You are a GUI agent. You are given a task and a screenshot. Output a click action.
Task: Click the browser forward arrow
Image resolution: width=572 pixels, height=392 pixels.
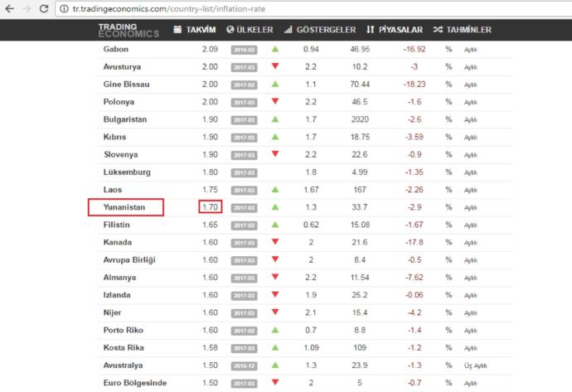click(27, 8)
